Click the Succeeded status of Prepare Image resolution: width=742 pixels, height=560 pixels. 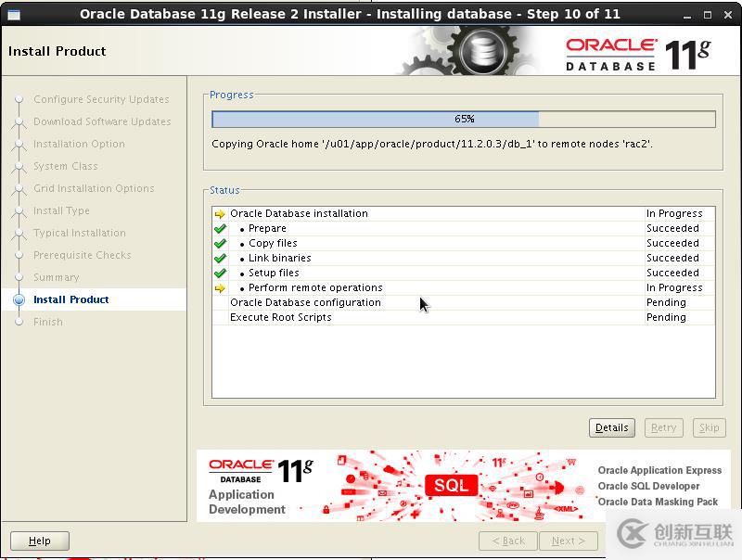tap(672, 229)
